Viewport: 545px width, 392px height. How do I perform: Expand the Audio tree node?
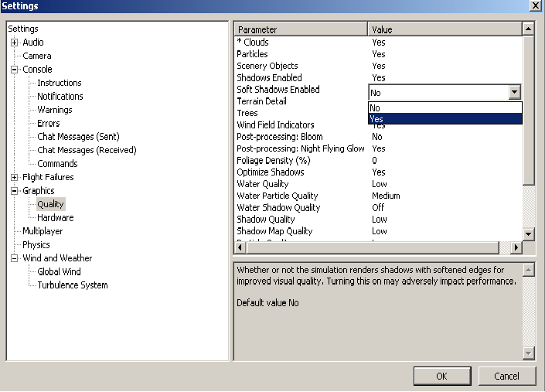14,43
